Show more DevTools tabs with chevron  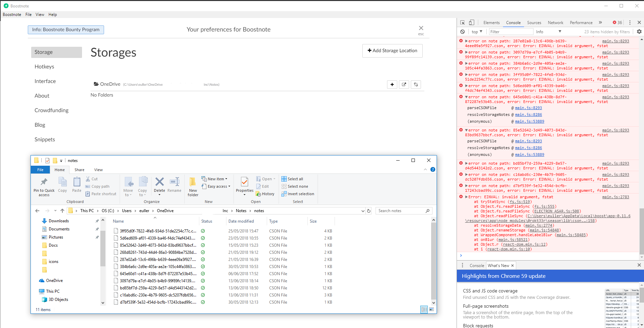(600, 22)
